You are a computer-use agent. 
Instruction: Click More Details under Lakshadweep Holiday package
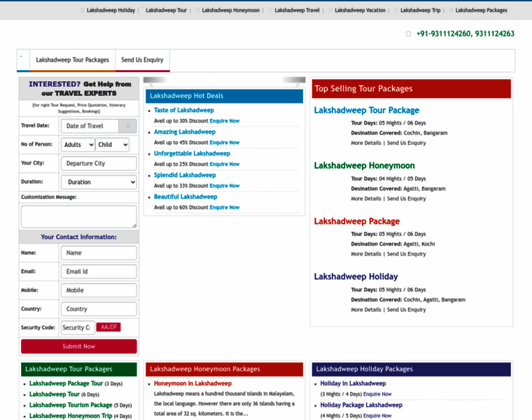pyautogui.click(x=366, y=309)
